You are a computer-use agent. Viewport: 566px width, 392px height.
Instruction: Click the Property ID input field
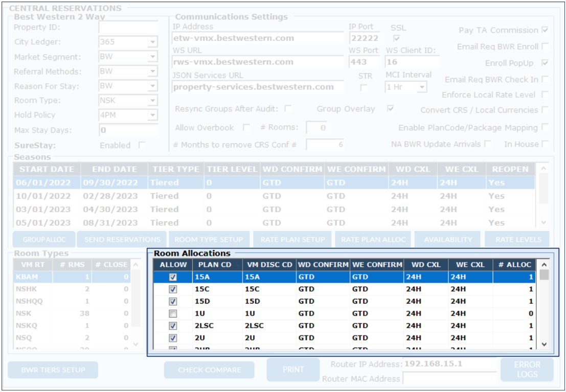[x=128, y=28]
